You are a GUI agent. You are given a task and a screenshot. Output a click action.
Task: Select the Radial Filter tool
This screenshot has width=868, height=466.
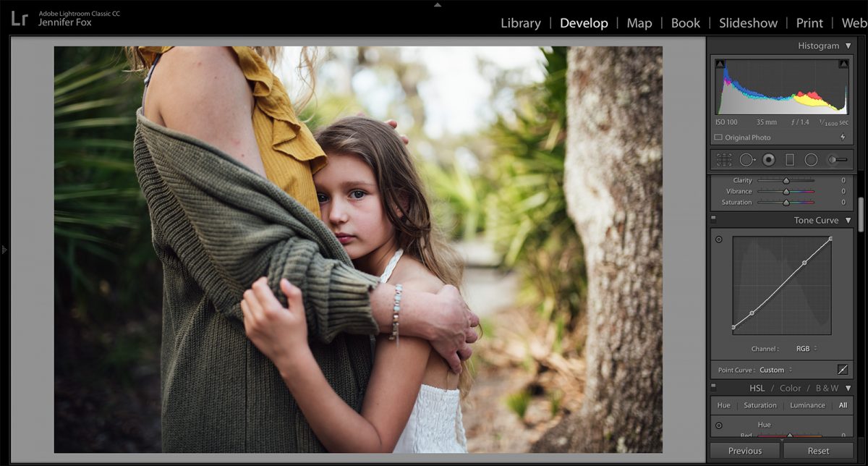point(809,159)
